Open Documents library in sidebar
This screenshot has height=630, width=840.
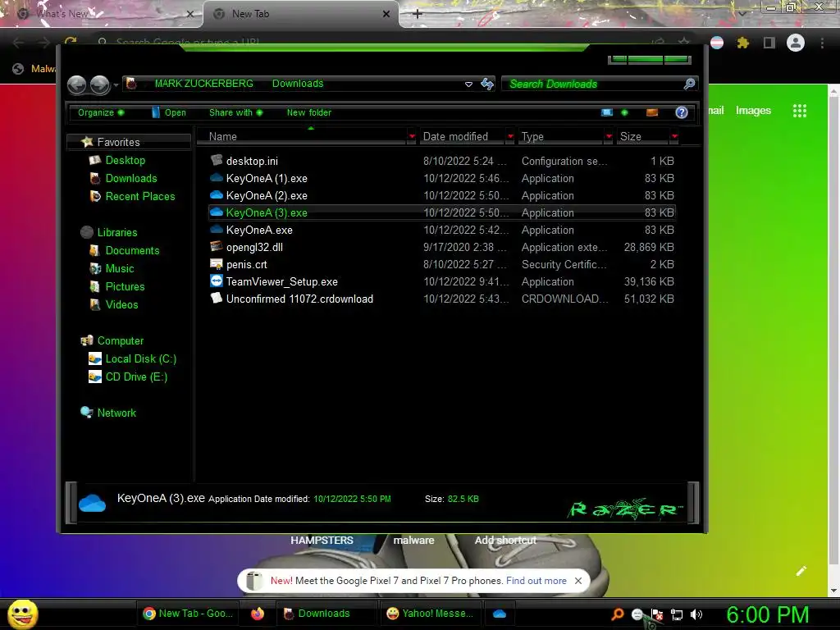click(132, 250)
